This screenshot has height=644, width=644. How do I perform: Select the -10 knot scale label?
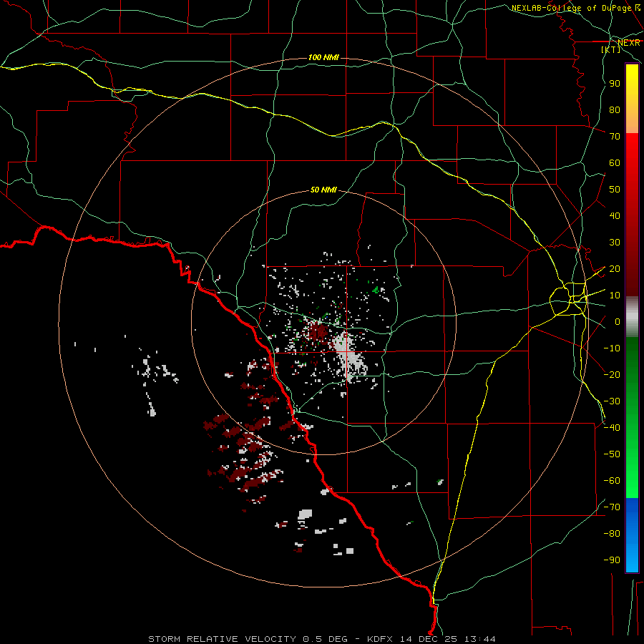pos(612,348)
